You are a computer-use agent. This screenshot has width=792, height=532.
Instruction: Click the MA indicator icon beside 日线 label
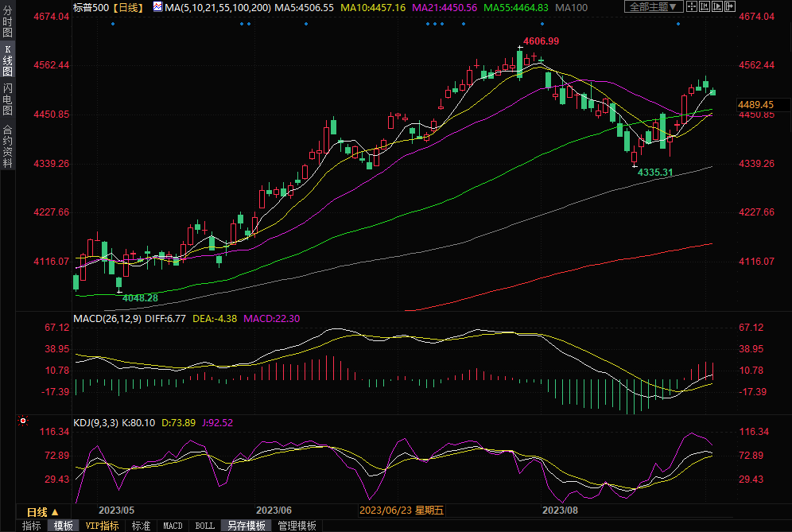pos(157,7)
